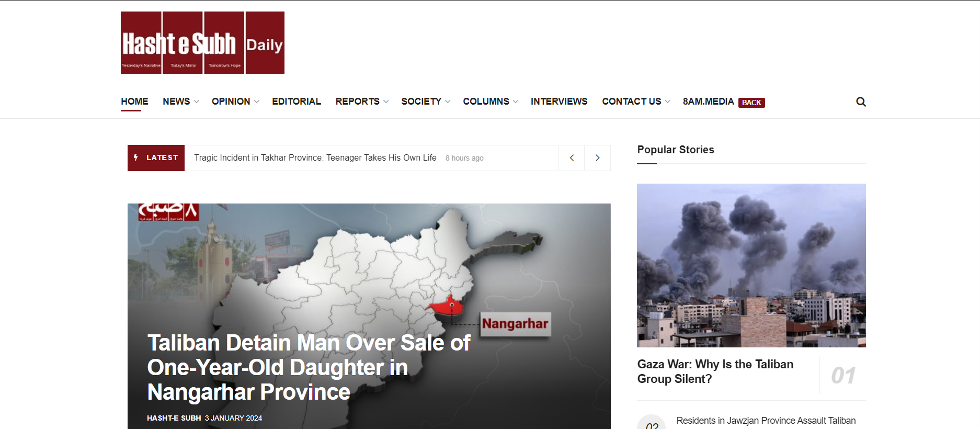
Task: Show previous latest headline arrow
Action: click(x=572, y=158)
